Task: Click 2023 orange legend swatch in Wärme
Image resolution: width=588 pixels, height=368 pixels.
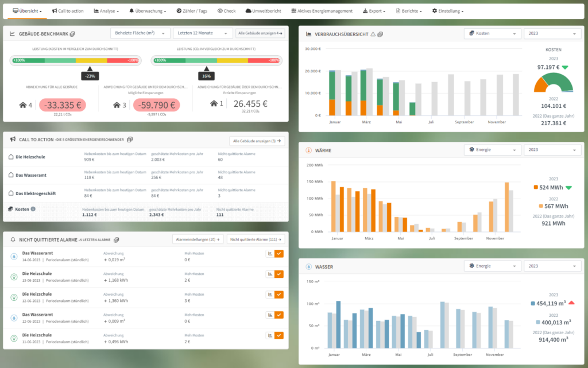Action: pos(536,187)
